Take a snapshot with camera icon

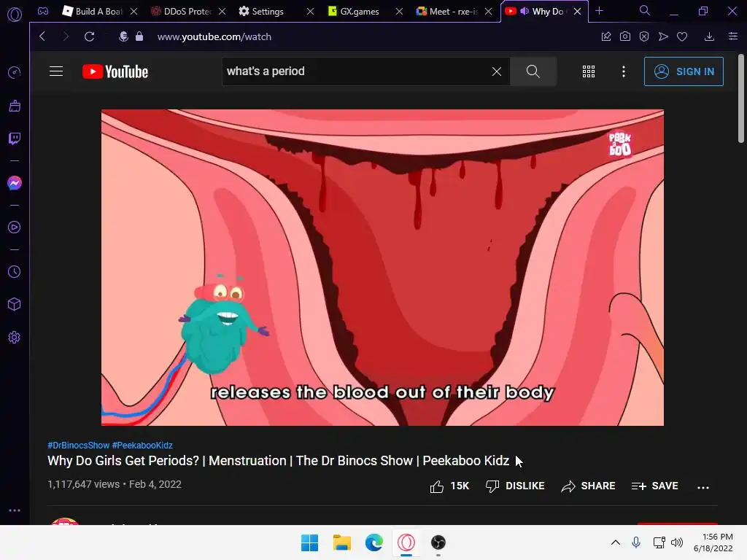pos(625,36)
